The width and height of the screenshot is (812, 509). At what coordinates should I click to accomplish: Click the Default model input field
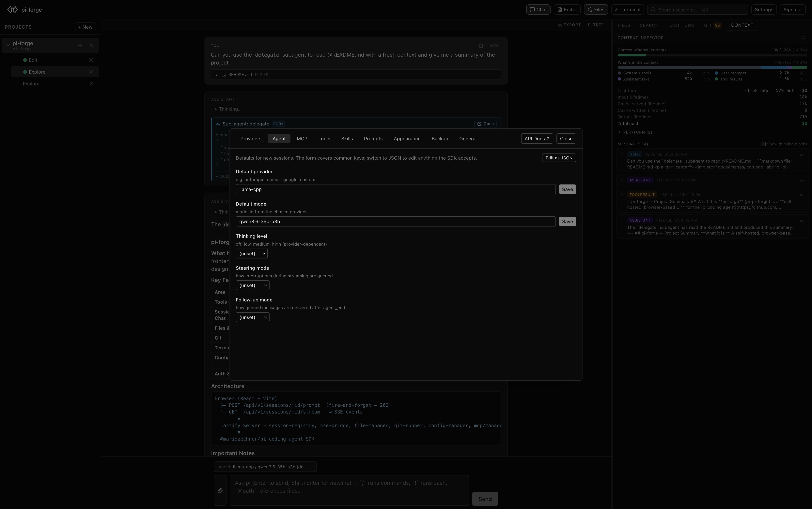click(x=396, y=222)
